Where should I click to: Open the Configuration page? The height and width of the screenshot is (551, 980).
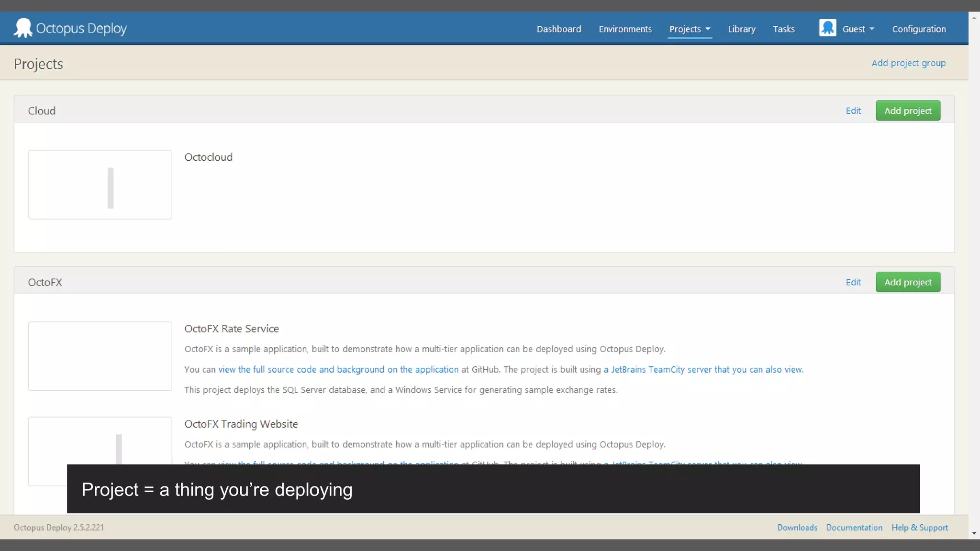[919, 29]
